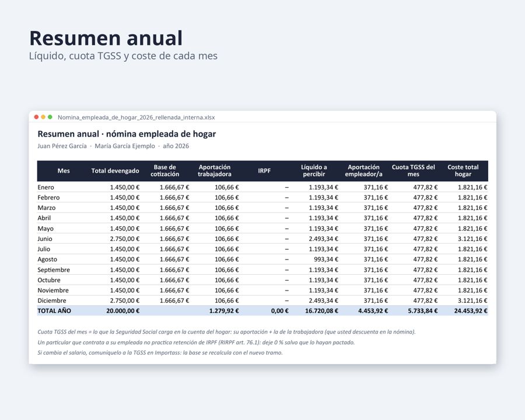Select the IRPF total "0,00 €"
This screenshot has height=420, width=525.
click(279, 311)
